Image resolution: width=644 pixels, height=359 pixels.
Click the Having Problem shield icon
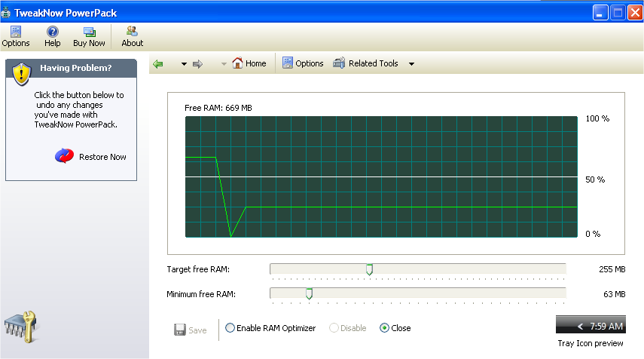tap(21, 74)
